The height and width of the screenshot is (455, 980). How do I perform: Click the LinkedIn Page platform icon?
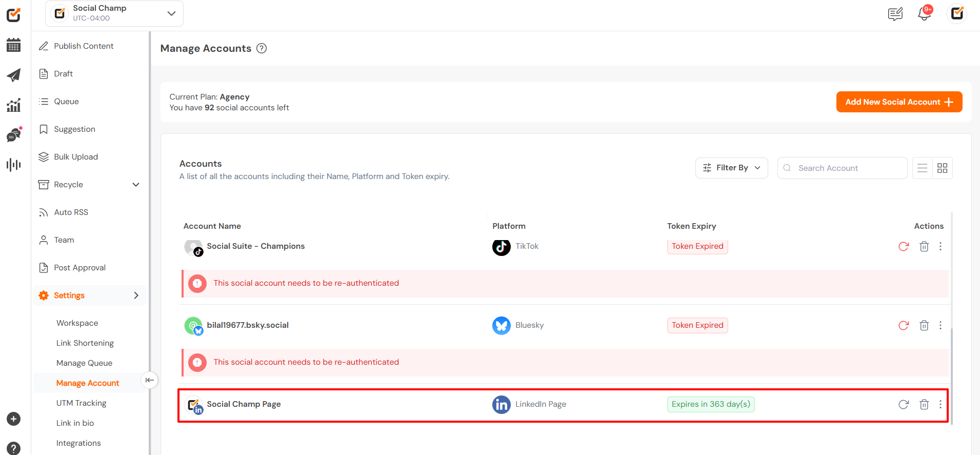[x=502, y=404]
